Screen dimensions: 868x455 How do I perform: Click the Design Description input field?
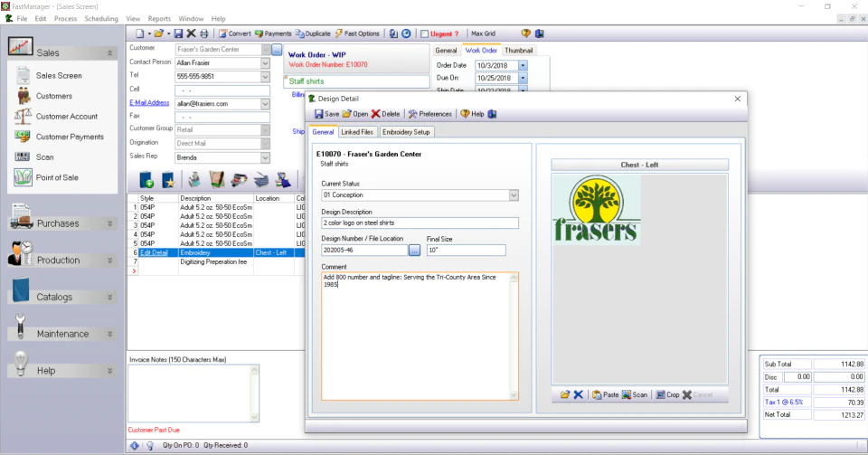click(420, 223)
